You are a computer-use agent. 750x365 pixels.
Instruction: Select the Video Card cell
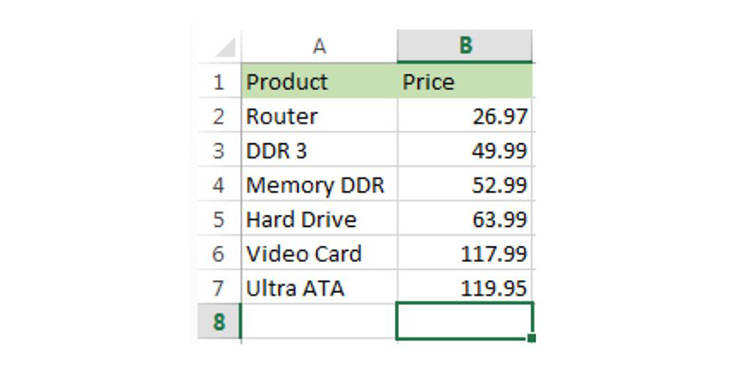tap(319, 254)
